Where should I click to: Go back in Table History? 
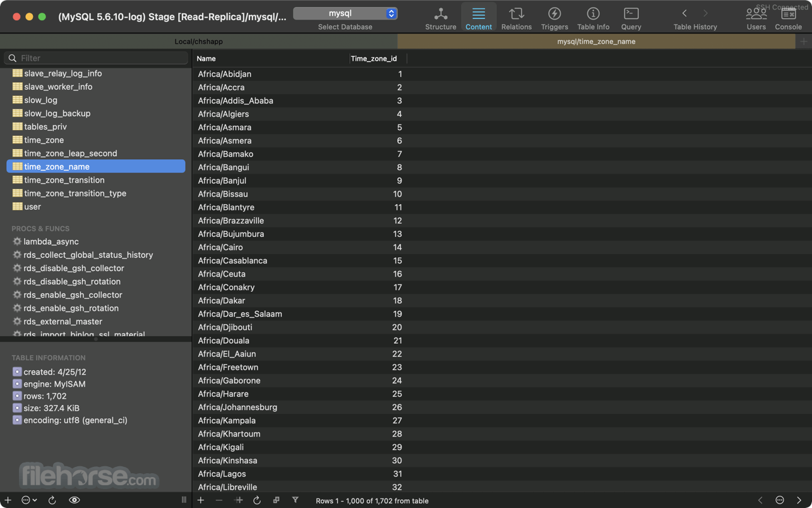[x=684, y=13]
